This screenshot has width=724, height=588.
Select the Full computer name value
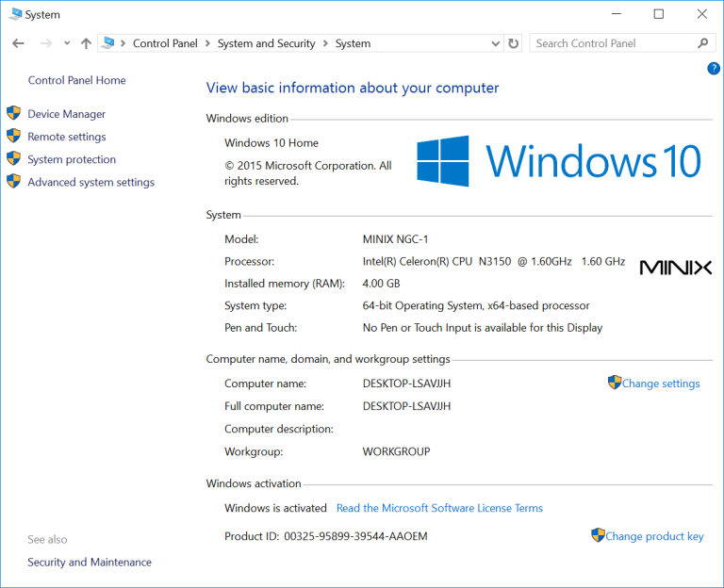click(x=407, y=406)
